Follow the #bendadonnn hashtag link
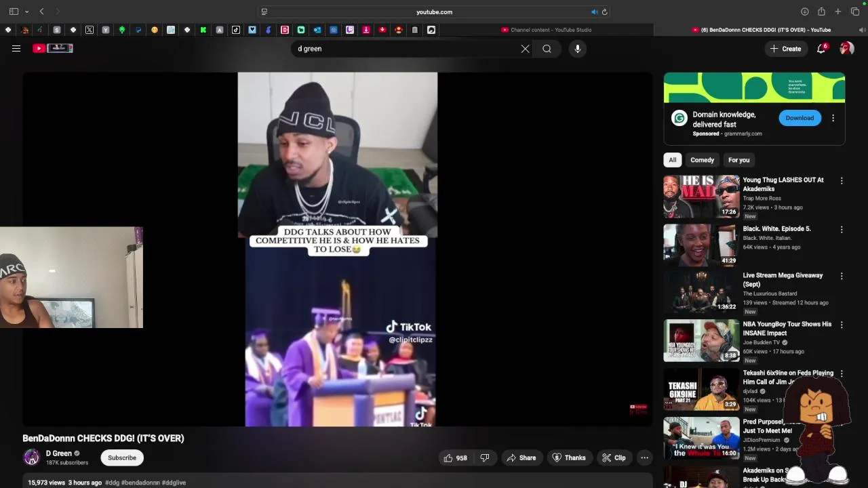Viewport: 868px width, 488px height. click(140, 483)
